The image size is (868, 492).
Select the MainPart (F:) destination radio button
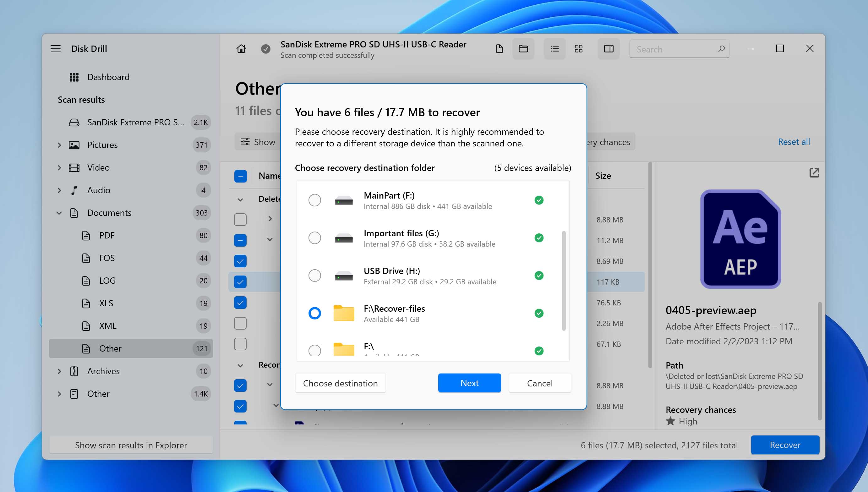click(x=314, y=200)
